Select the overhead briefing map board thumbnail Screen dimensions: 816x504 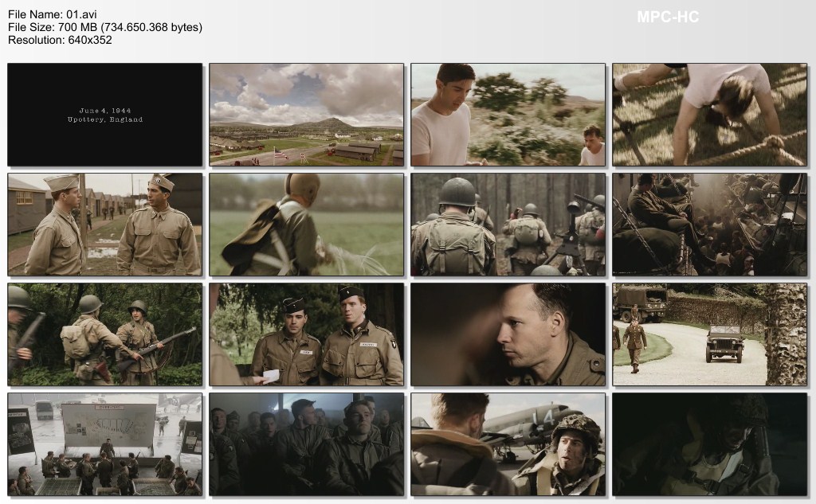(x=104, y=444)
